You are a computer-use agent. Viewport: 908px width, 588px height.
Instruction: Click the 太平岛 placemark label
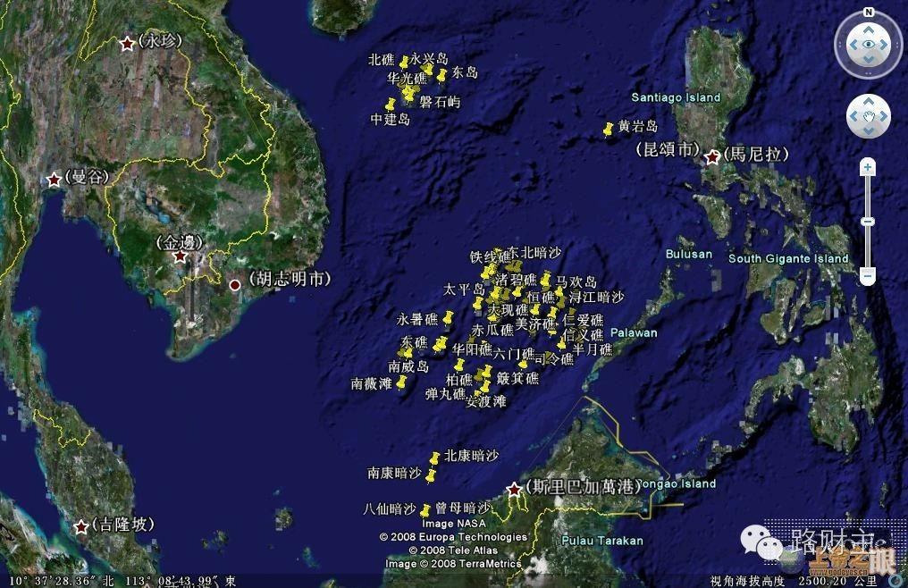coord(465,289)
